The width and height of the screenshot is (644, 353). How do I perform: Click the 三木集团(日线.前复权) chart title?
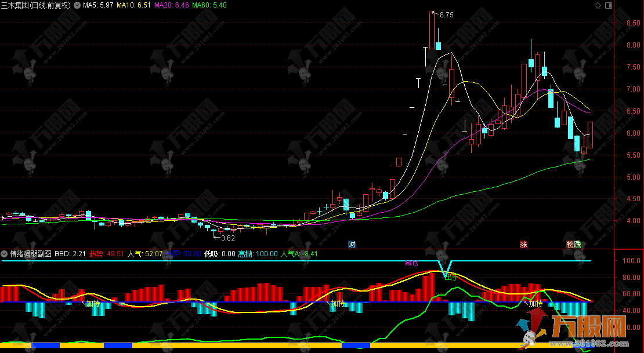click(x=36, y=5)
